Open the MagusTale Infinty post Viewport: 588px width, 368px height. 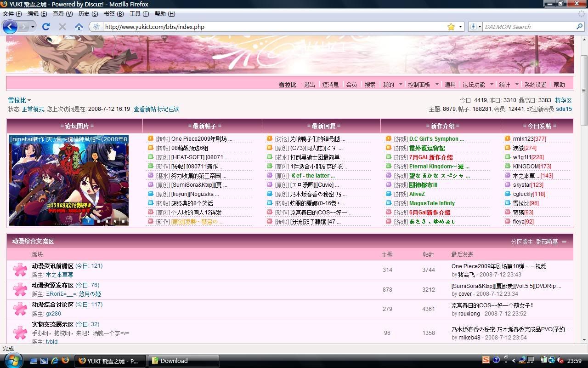pos(432,203)
